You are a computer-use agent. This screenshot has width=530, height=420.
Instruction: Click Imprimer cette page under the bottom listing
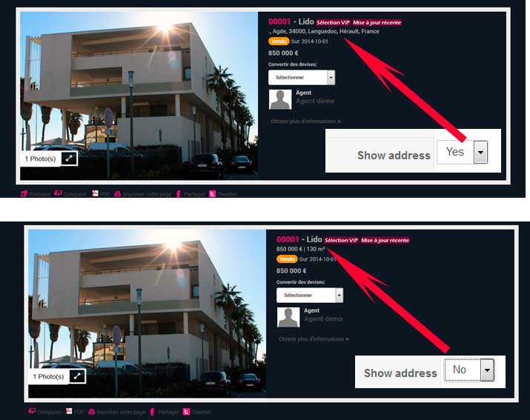pos(121,412)
